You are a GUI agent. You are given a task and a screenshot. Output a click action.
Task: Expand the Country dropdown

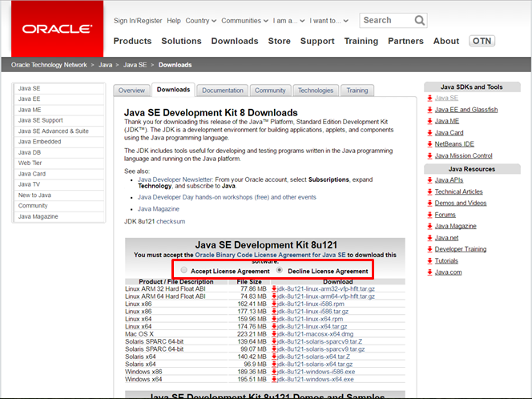(200, 21)
